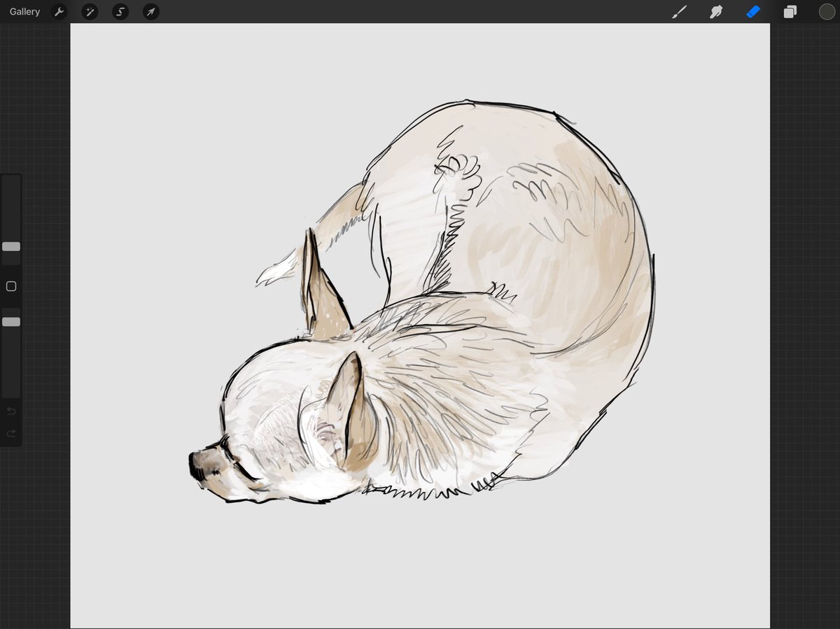Screen dimensions: 840x629
Task: Tap the Redo arrow in sidebar
Action: click(11, 434)
